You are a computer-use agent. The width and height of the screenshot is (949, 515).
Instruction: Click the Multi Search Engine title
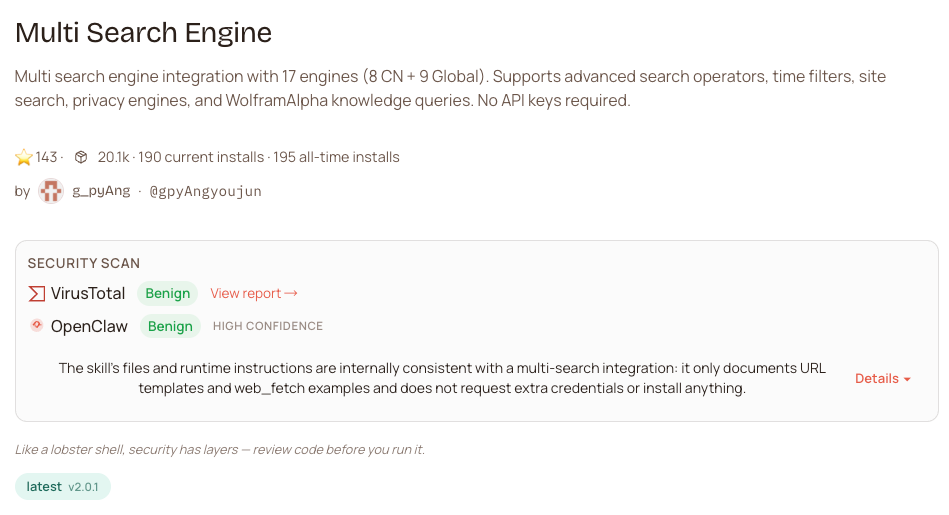pyautogui.click(x=143, y=32)
